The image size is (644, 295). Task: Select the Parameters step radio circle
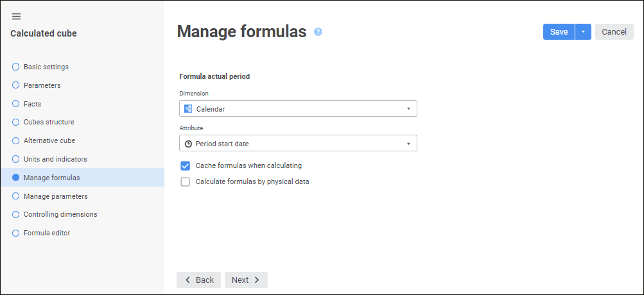point(16,85)
